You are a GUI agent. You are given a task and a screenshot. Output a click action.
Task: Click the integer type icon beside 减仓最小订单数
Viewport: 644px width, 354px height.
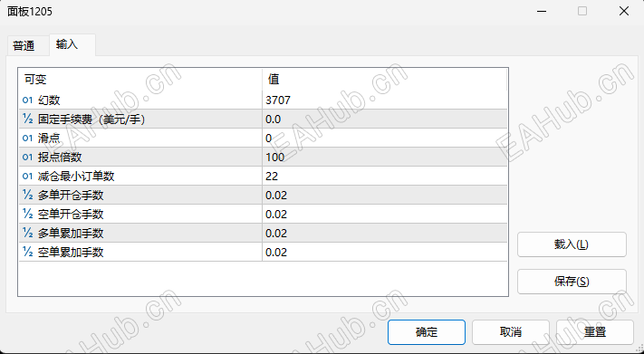pyautogui.click(x=27, y=177)
